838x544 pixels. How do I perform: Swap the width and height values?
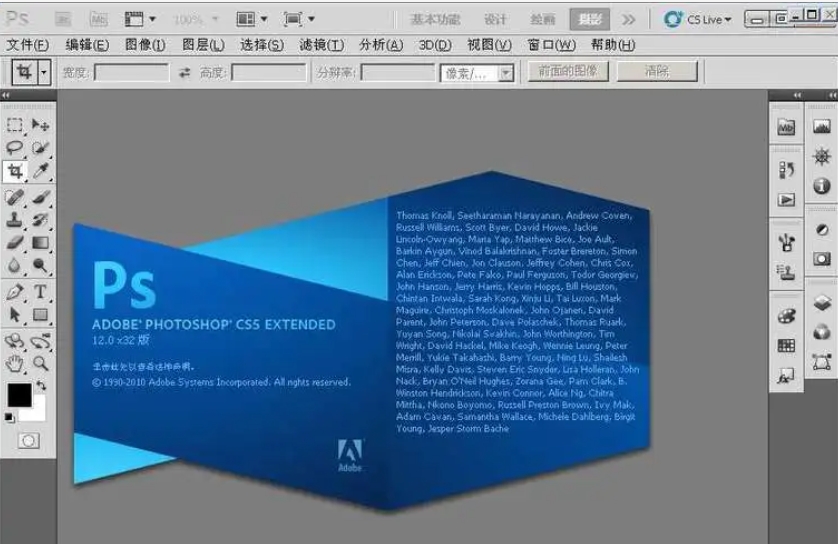pyautogui.click(x=184, y=72)
